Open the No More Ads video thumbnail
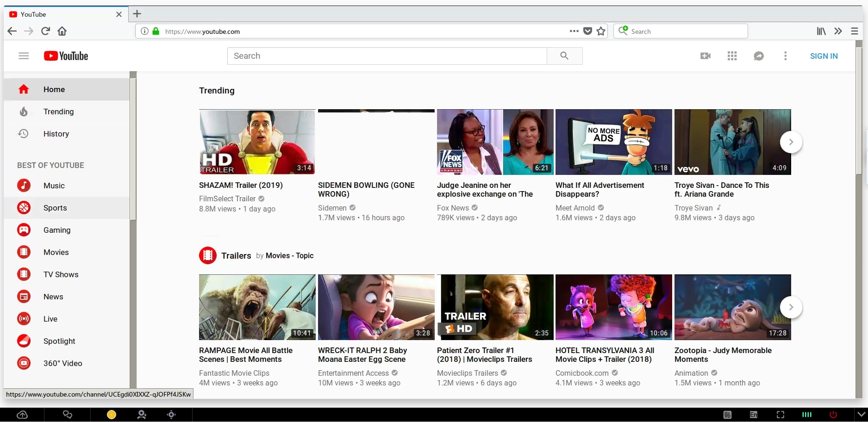868x422 pixels. pos(614,142)
